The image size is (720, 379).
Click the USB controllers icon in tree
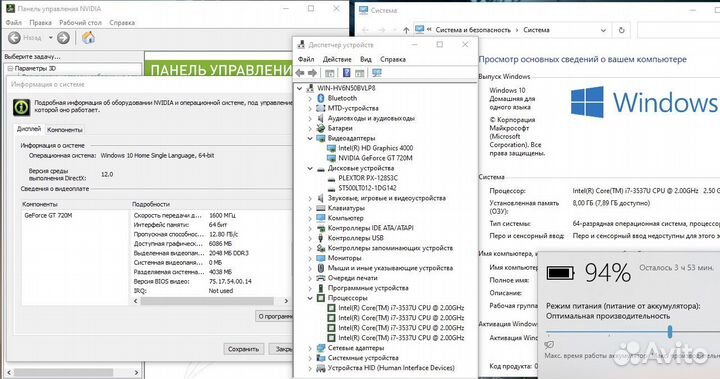[x=321, y=238]
